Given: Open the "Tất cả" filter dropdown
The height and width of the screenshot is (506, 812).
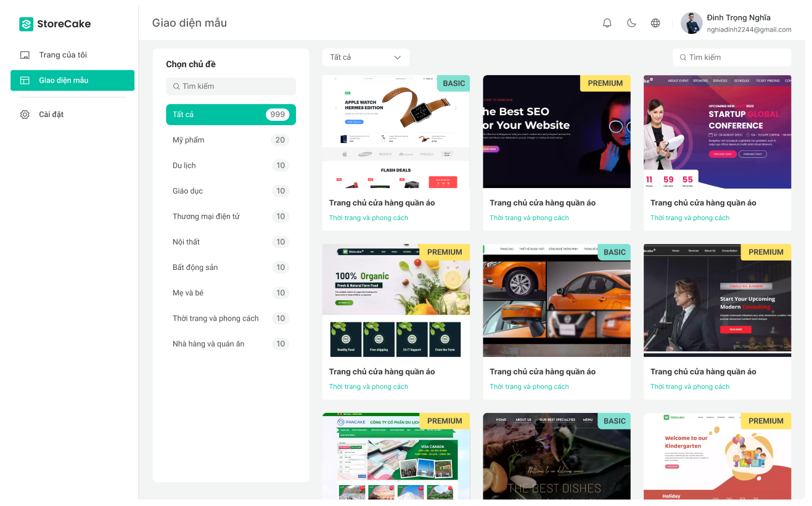Looking at the screenshot, I should pyautogui.click(x=366, y=57).
